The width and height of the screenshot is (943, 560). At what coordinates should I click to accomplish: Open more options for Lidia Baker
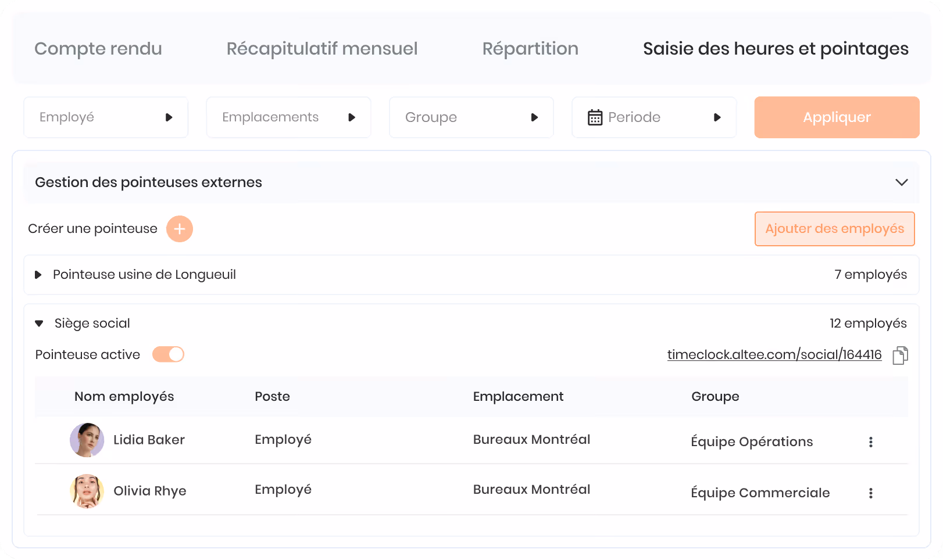[x=870, y=442]
